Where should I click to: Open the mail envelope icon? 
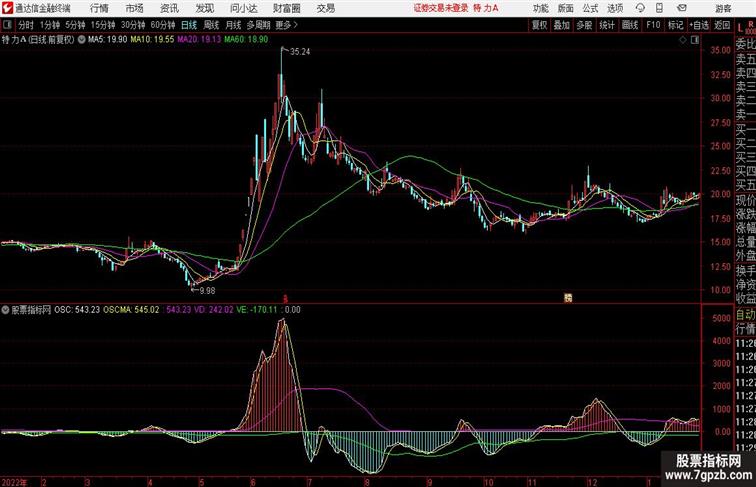[682, 8]
